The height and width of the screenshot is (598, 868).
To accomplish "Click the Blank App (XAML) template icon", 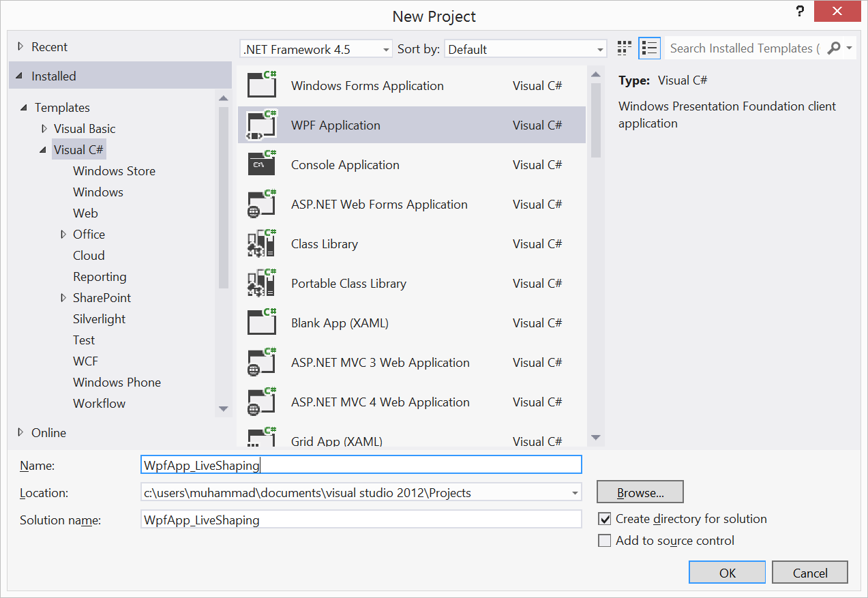I will (262, 323).
